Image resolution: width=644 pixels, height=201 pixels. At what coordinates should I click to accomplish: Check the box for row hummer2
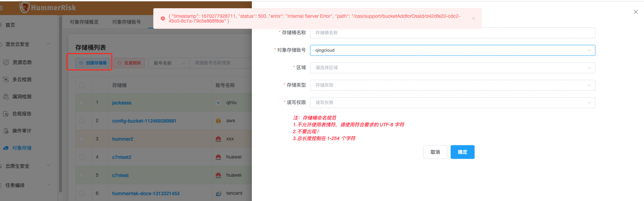point(82,139)
